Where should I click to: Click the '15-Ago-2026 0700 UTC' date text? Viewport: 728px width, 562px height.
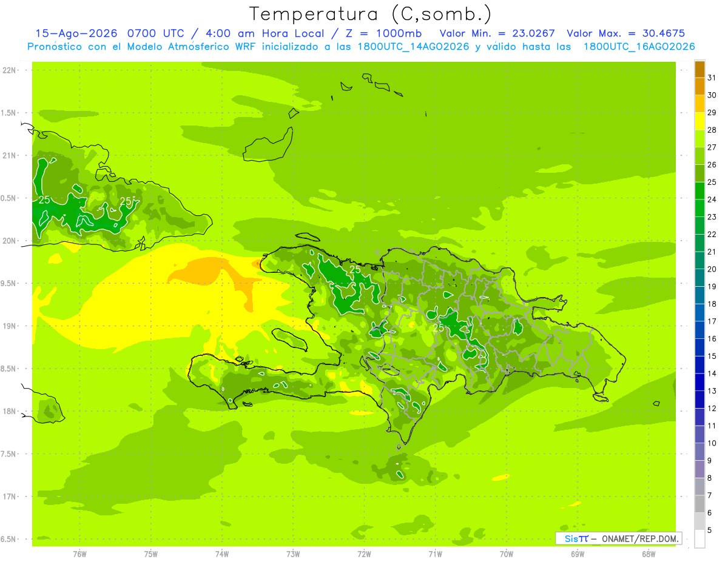(x=105, y=33)
